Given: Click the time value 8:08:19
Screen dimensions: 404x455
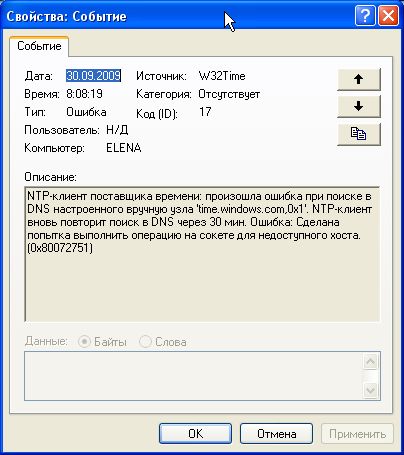Looking at the screenshot, I should point(84,94).
